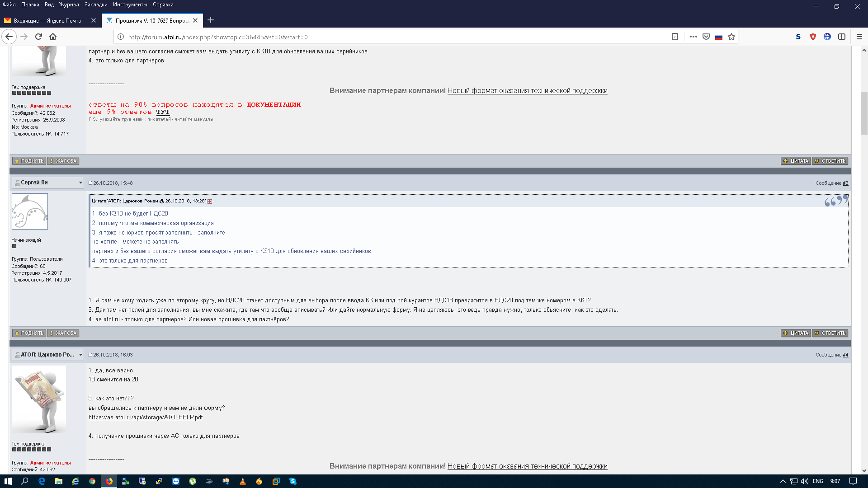This screenshot has width=868, height=488.
Task: Click the Russian flag icon in the address bar
Action: click(x=719, y=37)
